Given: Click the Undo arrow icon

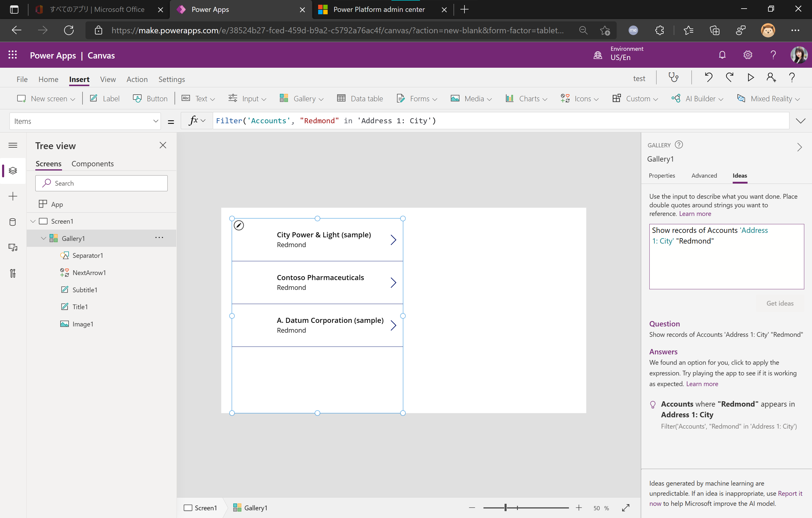Looking at the screenshot, I should coord(708,78).
